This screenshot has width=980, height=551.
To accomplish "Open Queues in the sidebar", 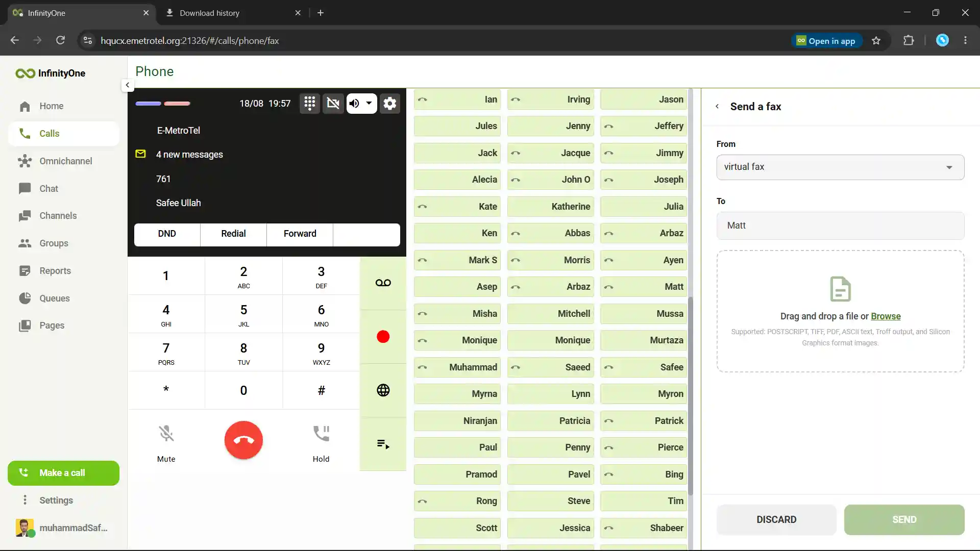I will pyautogui.click(x=64, y=298).
